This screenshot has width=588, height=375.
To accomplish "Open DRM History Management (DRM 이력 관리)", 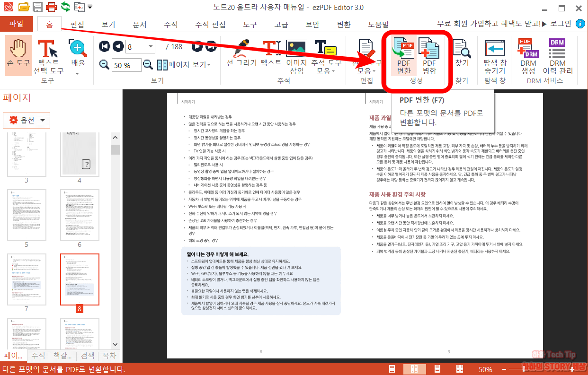I will coord(558,56).
